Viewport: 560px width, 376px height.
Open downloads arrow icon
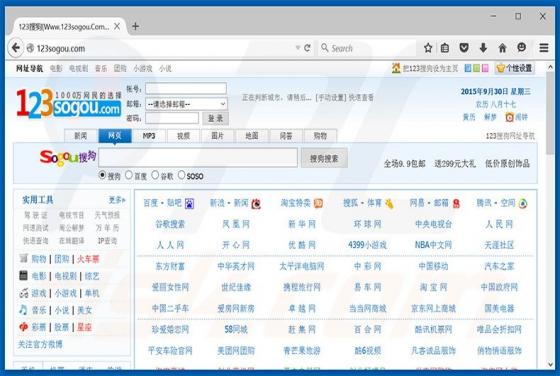point(483,48)
